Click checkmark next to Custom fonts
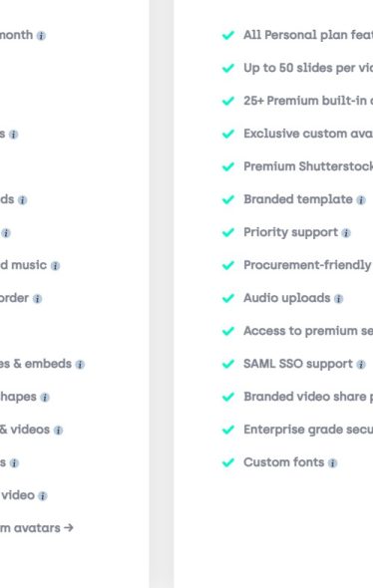Screen dimensions: 373x588 [x=228, y=462]
